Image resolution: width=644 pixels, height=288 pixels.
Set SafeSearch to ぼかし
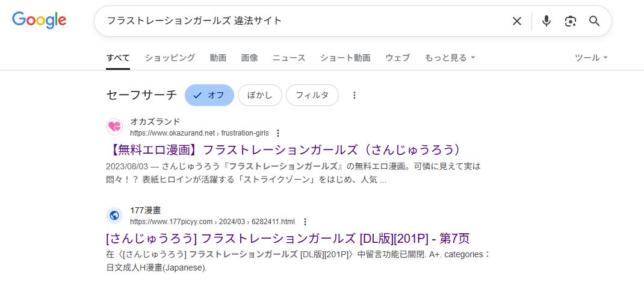click(x=259, y=95)
